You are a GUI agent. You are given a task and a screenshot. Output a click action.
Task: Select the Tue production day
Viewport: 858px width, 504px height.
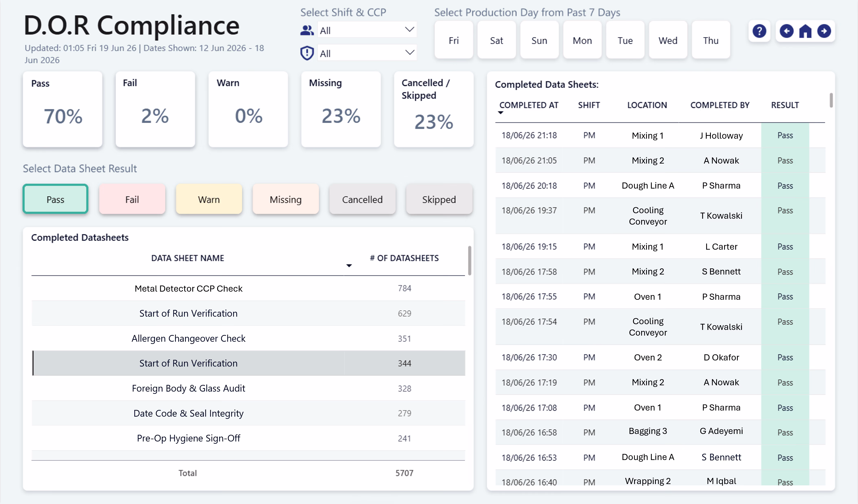tap(625, 40)
